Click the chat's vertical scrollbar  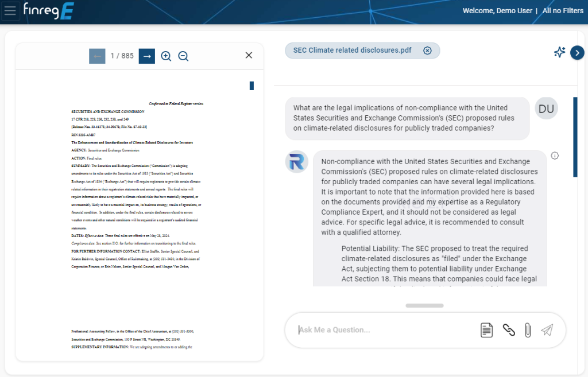575,137
